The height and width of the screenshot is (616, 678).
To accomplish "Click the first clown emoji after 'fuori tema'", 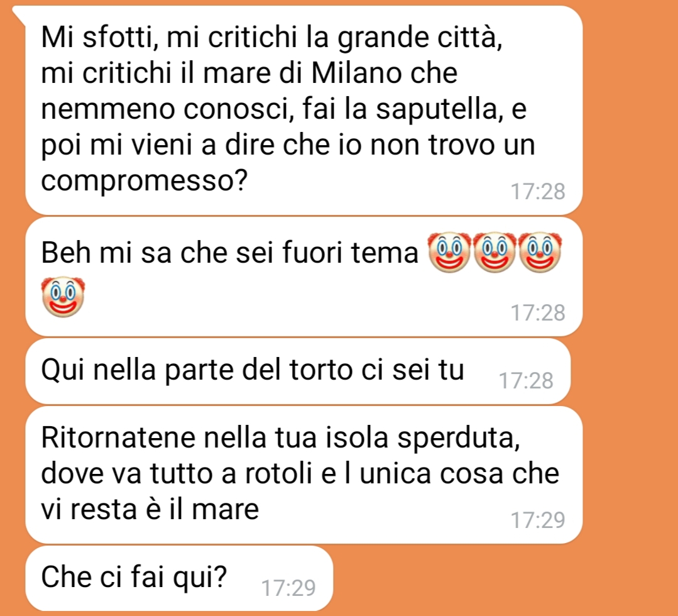I will [449, 252].
